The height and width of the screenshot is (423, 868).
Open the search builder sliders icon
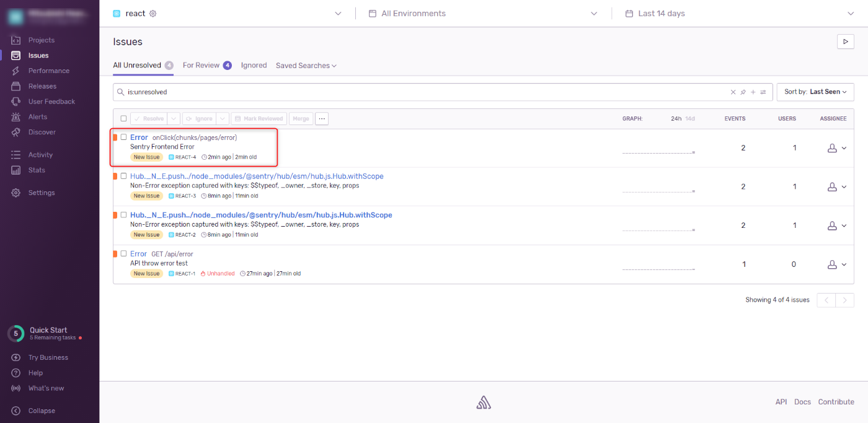pos(763,92)
